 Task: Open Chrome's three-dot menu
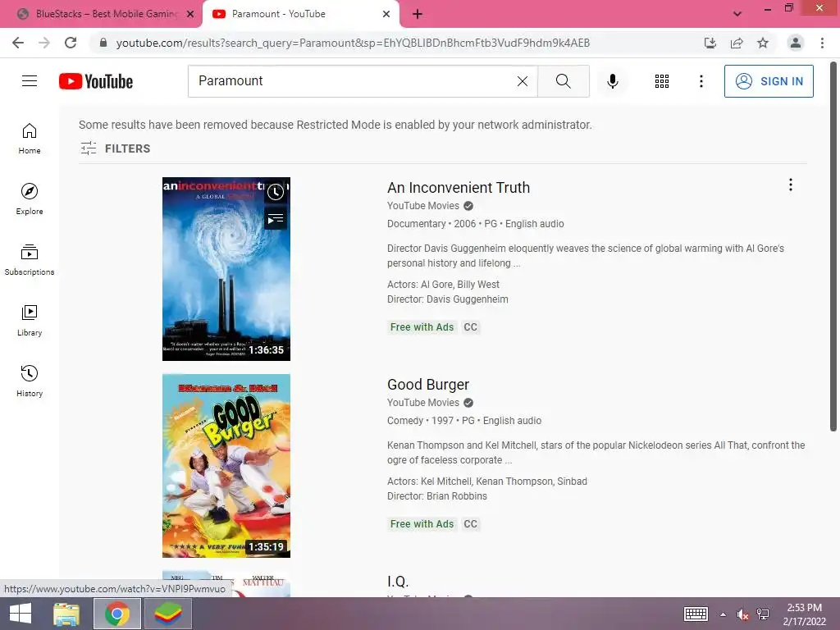tap(822, 43)
